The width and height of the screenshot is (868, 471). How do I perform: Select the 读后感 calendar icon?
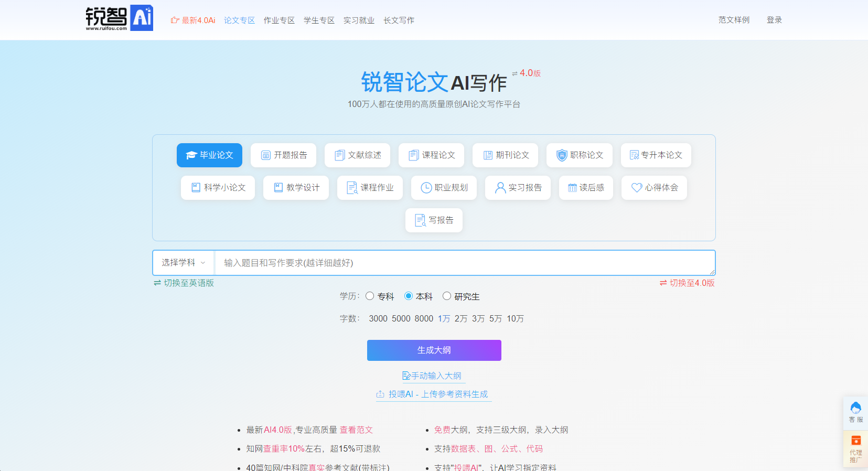click(572, 188)
